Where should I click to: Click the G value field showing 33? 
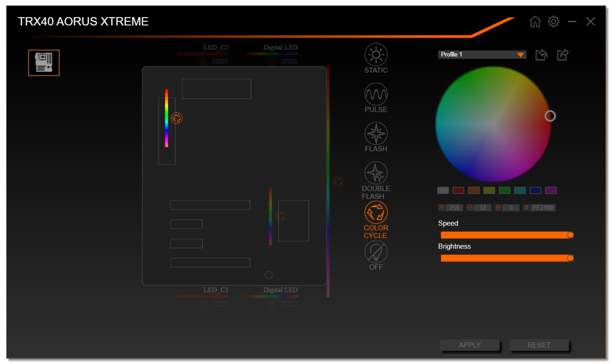(x=482, y=208)
